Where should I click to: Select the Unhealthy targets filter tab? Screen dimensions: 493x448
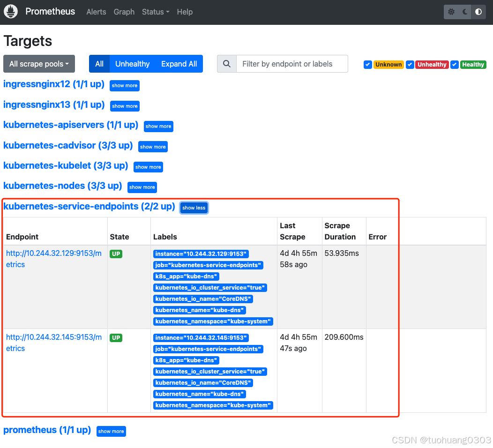tap(132, 64)
